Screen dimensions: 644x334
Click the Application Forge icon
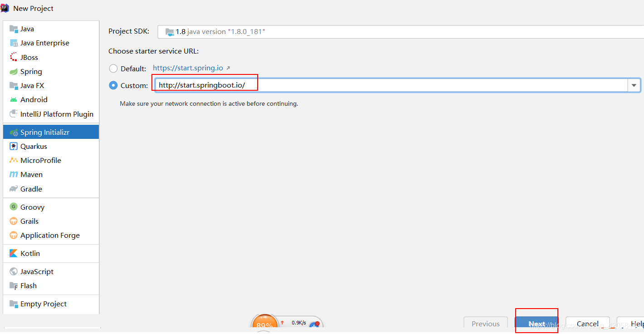14,235
